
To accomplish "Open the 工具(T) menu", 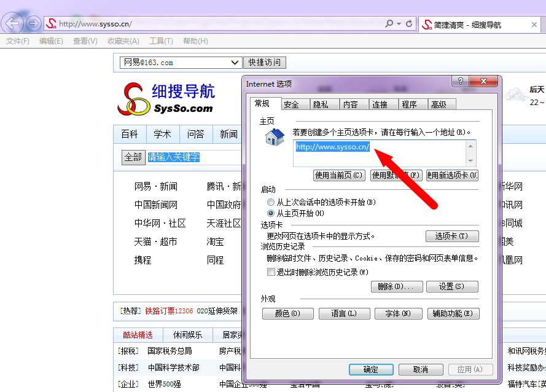I will point(161,41).
